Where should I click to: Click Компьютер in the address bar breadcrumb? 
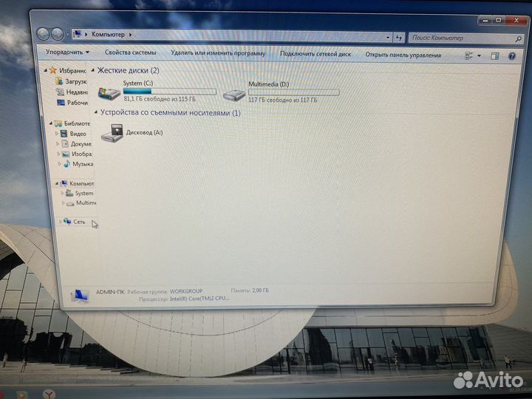[x=108, y=34]
